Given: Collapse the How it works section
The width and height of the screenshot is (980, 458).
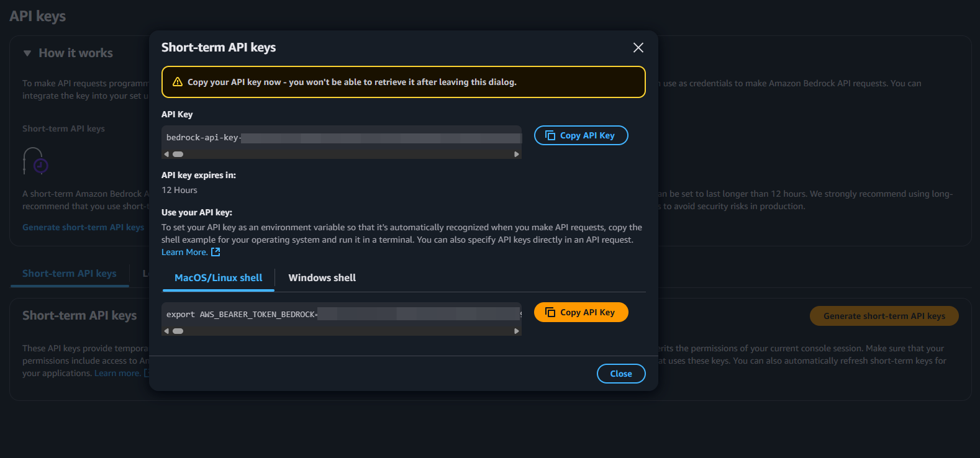Looking at the screenshot, I should click(27, 53).
